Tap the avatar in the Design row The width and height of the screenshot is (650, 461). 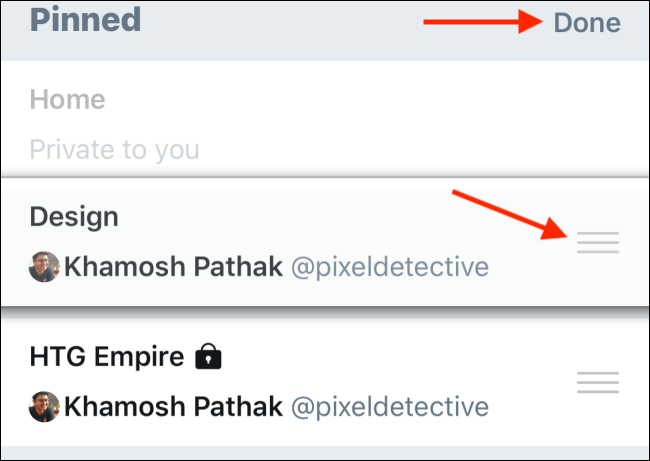(44, 267)
